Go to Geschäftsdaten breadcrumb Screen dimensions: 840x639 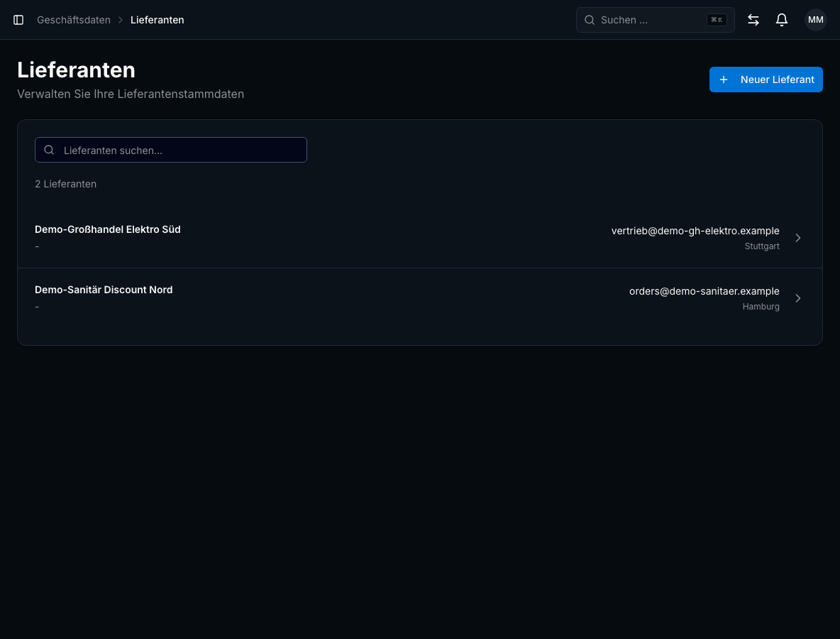coord(73,20)
